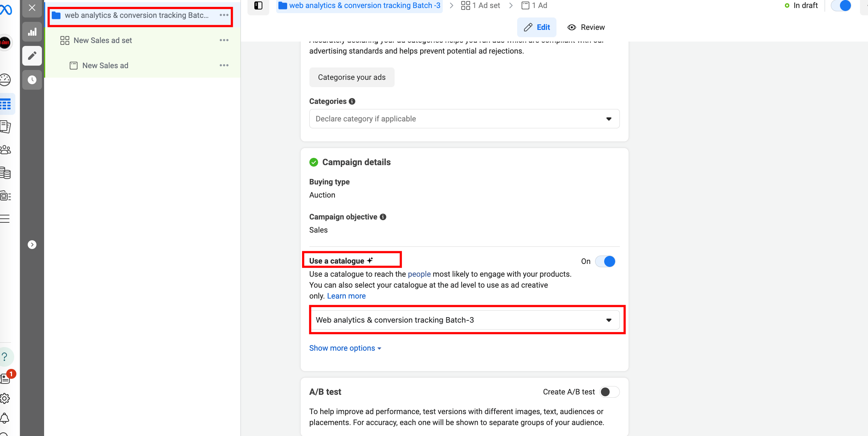Open the settings gear icon
868x436 pixels.
click(x=5, y=398)
